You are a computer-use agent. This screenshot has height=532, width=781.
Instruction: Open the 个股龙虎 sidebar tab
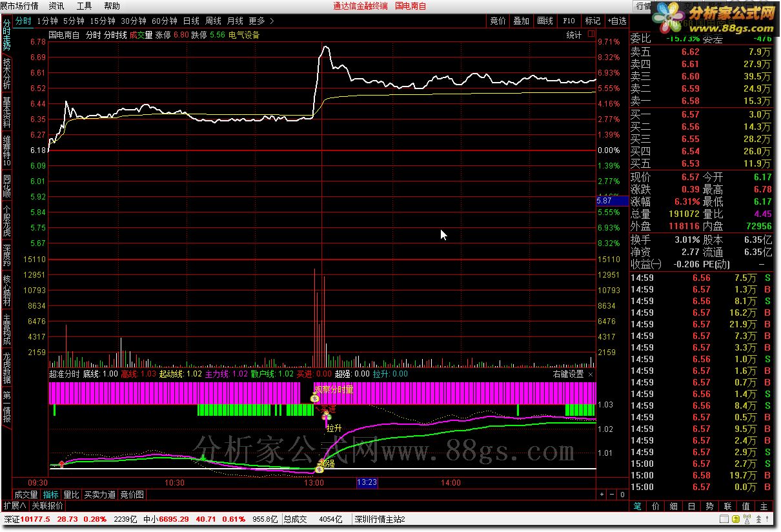click(x=6, y=221)
